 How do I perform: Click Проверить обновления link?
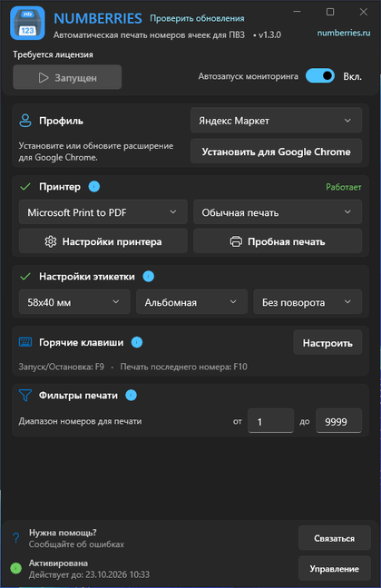point(197,18)
